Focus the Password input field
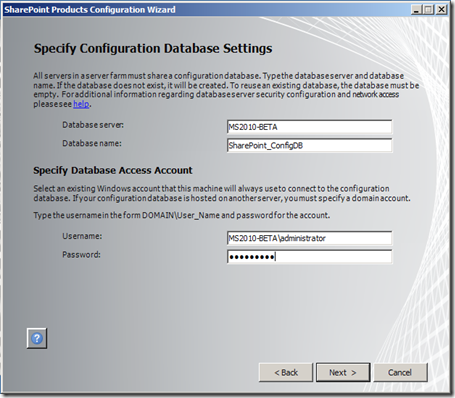The height and width of the screenshot is (398, 455). tap(309, 257)
